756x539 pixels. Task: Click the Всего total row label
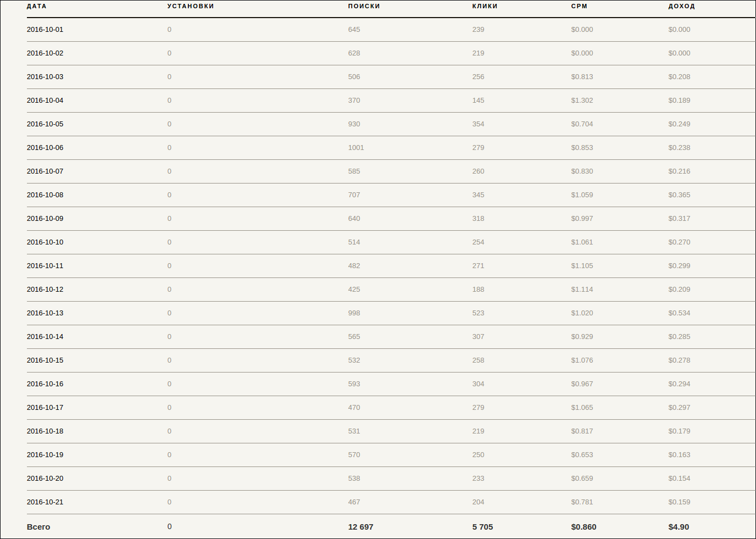tap(38, 527)
